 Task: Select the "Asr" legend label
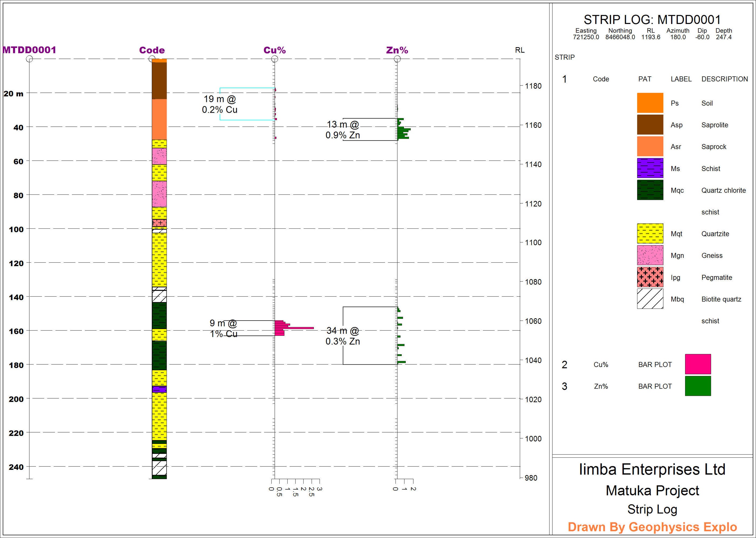(x=676, y=147)
